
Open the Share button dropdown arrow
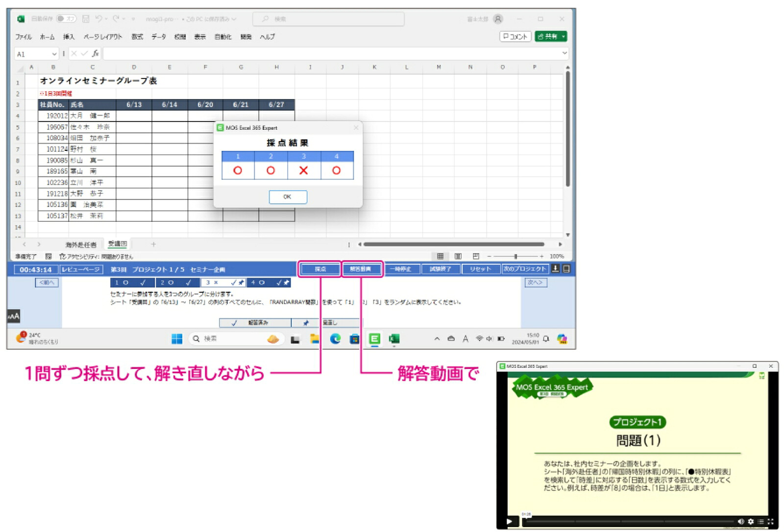coord(563,36)
